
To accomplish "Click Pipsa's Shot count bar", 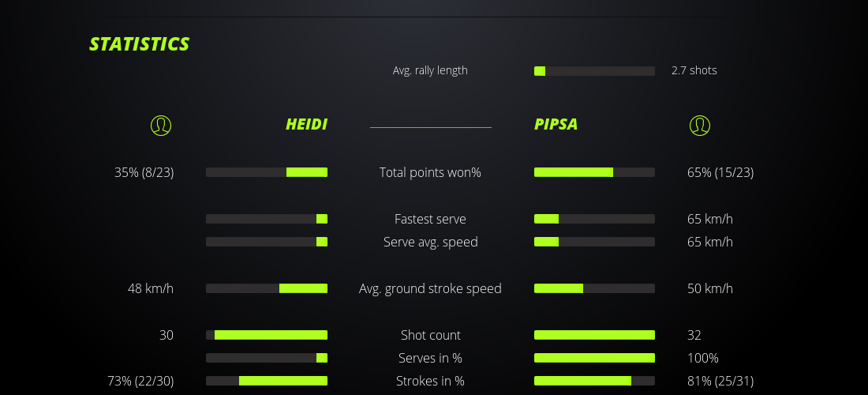I will [594, 335].
